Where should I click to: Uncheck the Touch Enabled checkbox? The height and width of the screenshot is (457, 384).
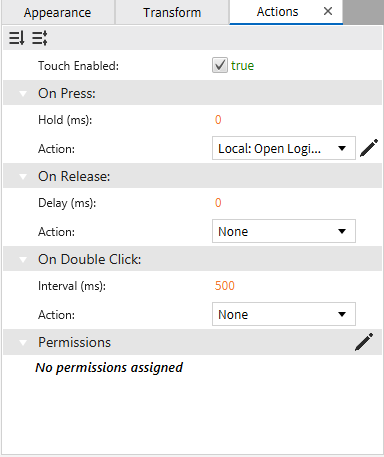(220, 65)
